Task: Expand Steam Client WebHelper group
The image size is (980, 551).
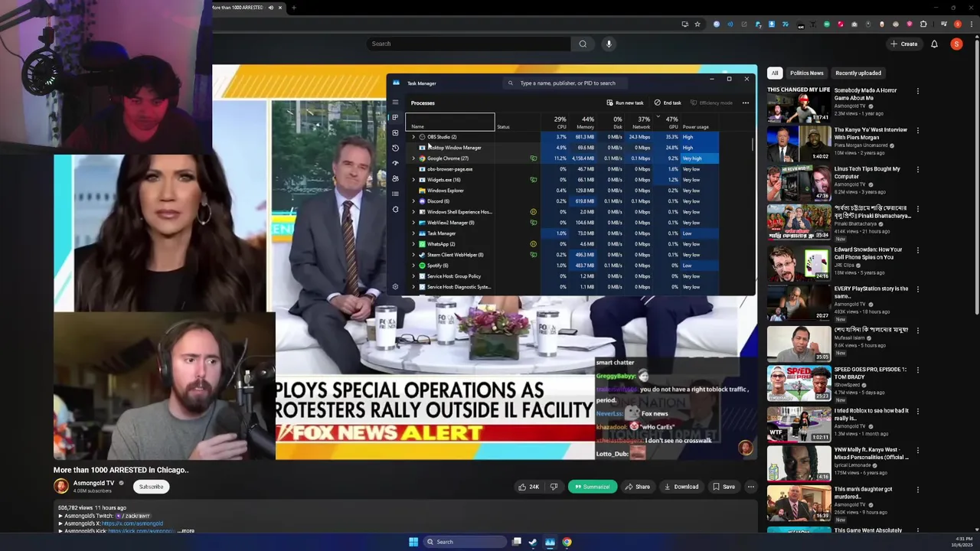Action: (413, 255)
